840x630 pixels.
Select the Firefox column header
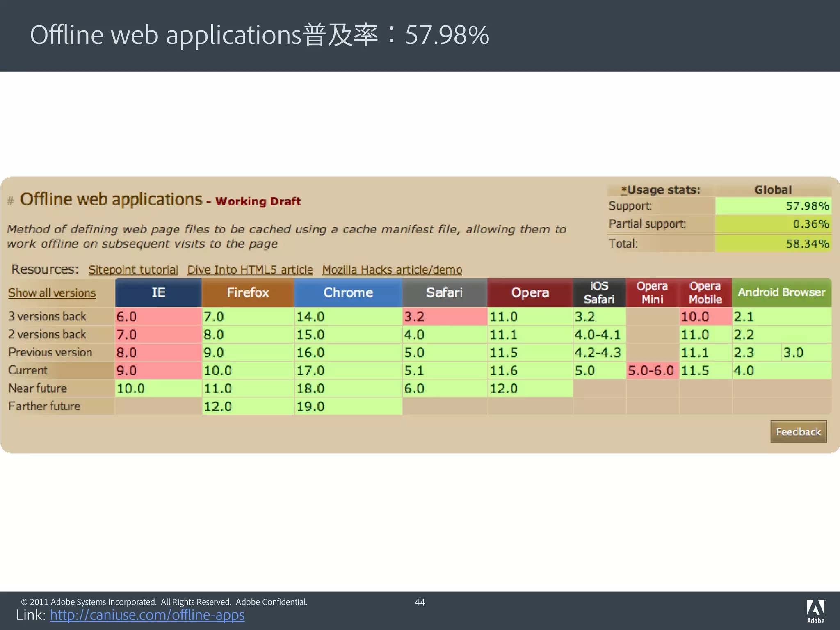248,292
